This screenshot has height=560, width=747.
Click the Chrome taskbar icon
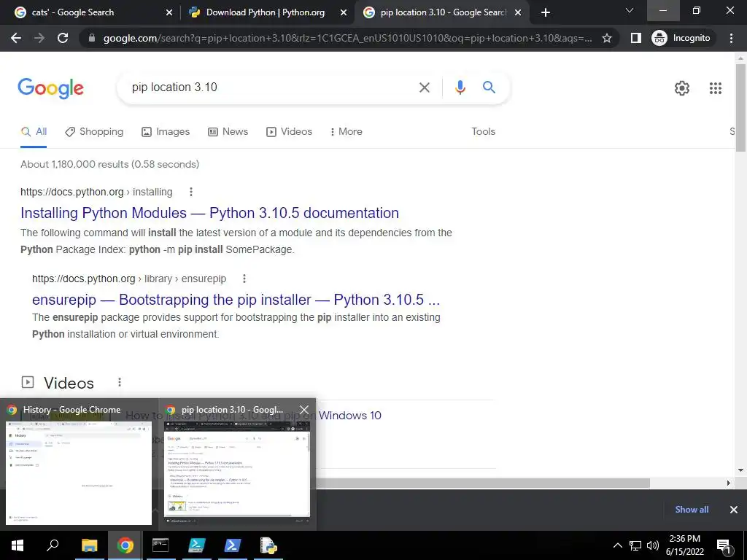click(x=125, y=545)
